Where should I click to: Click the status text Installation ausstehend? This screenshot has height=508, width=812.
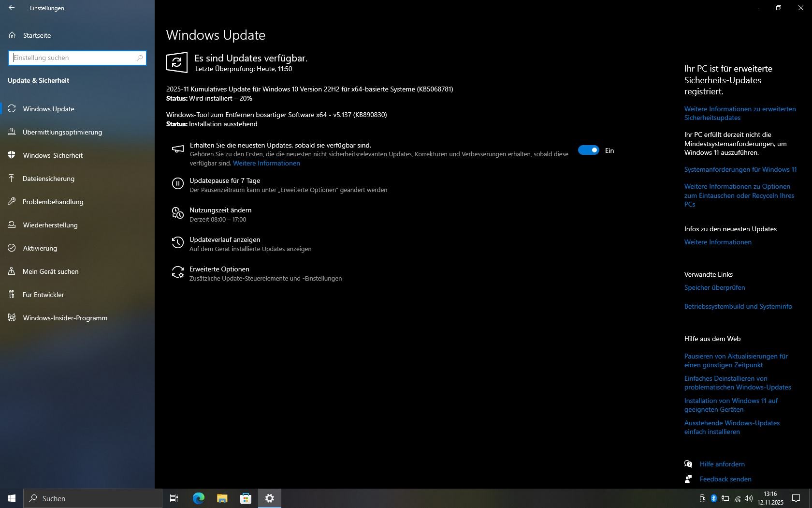223,124
